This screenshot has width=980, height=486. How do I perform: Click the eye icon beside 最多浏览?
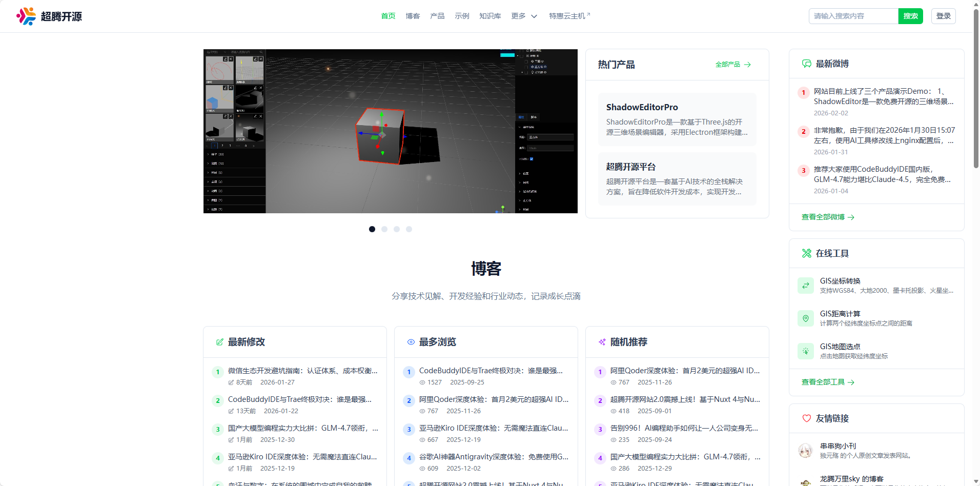[x=411, y=341]
